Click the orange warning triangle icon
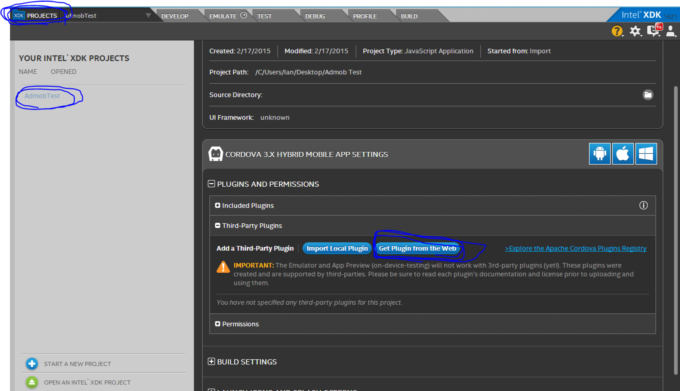The width and height of the screenshot is (680, 391). (x=223, y=267)
